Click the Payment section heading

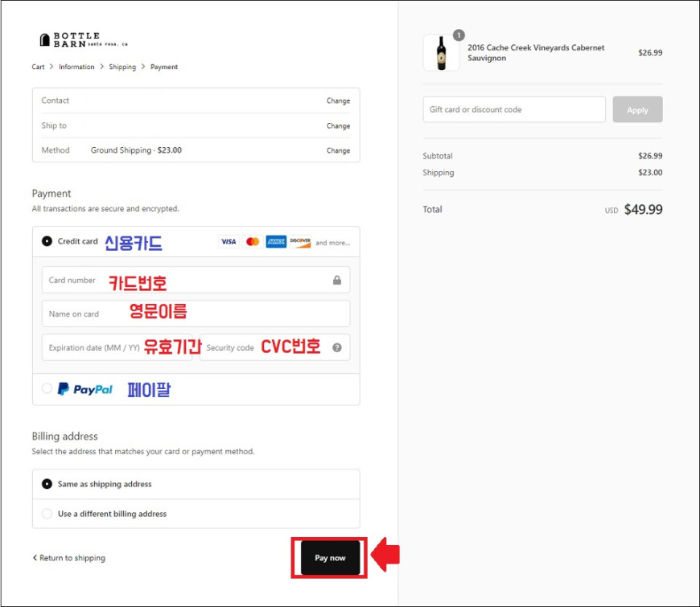(51, 194)
